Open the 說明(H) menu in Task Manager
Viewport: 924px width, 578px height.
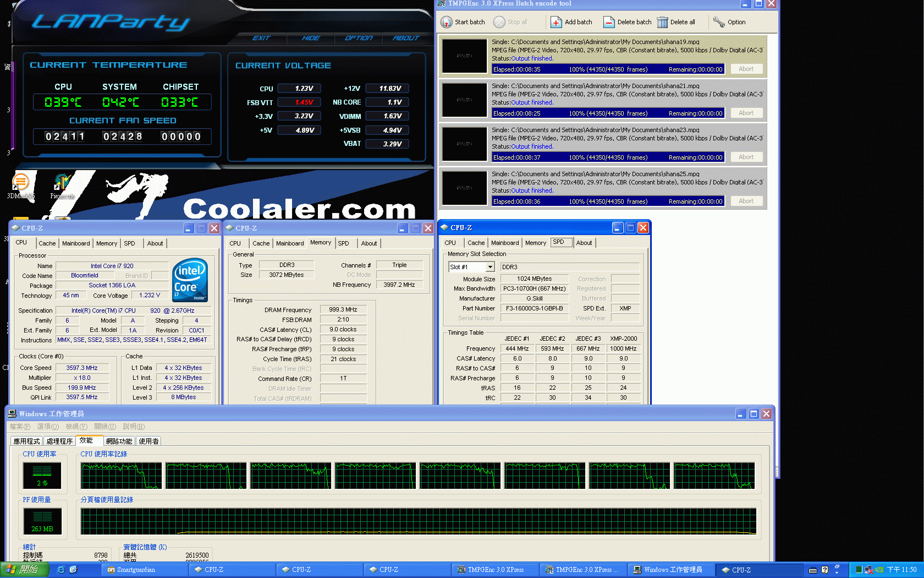coord(134,427)
